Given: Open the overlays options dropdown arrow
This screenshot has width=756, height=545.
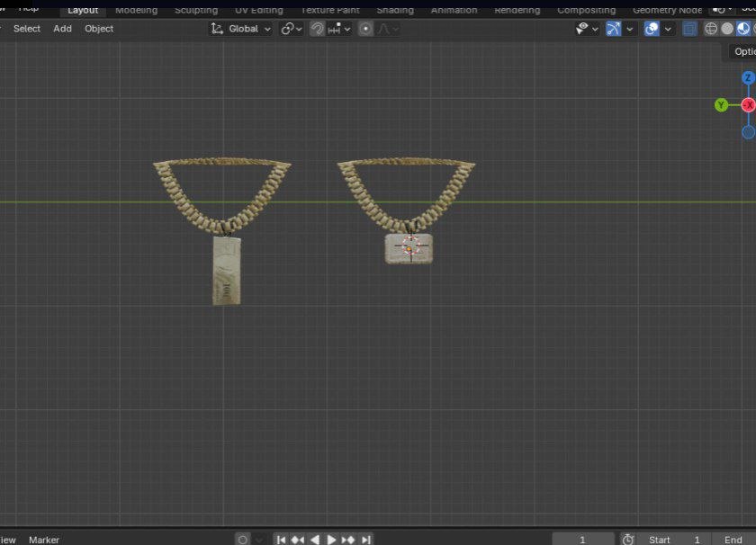Looking at the screenshot, I should coord(668,29).
